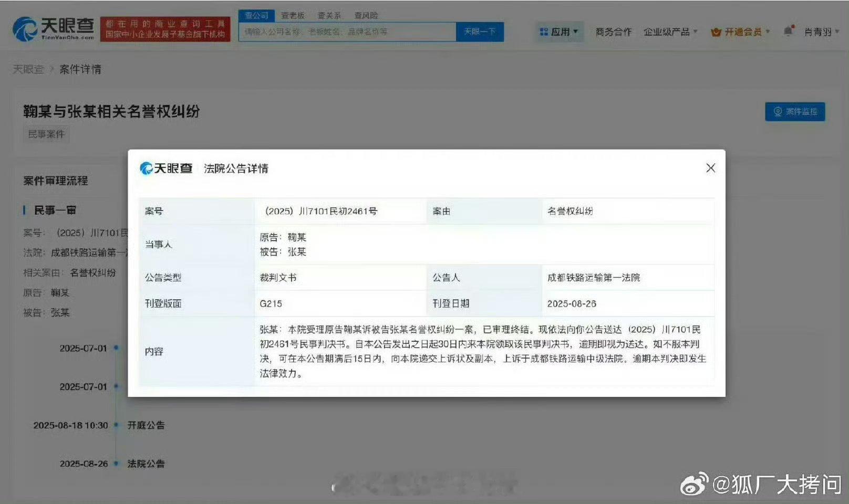Screen dimensions: 849x504
Task: Click the 被告: 张某 party entry in dialog
Action: [x=283, y=252]
